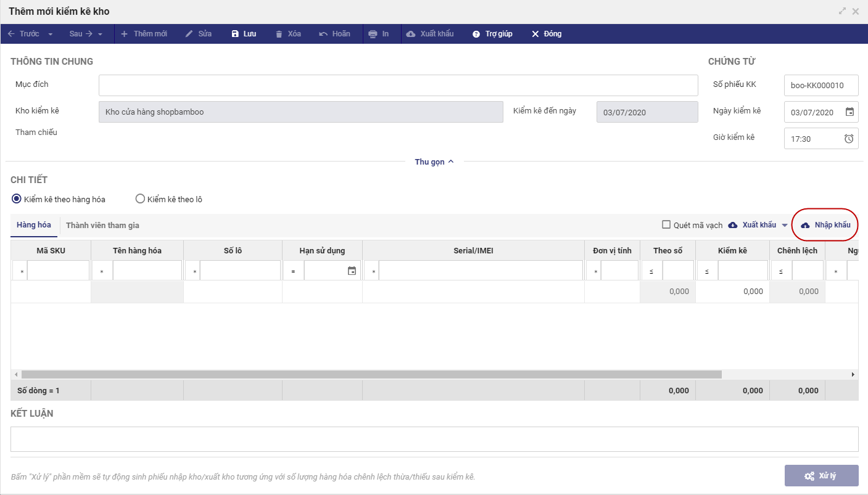Open Hạn sử dụng filter equals operator
868x495 pixels.
[x=294, y=271]
